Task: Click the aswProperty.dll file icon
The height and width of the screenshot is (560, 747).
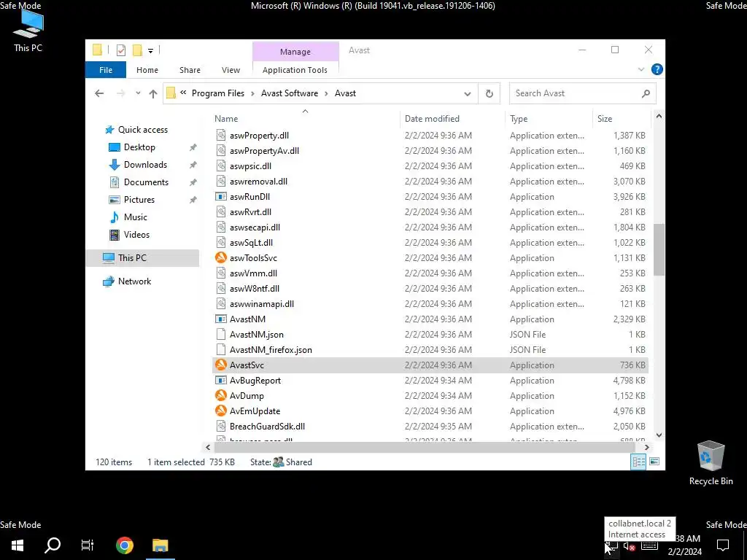Action: 220,135
